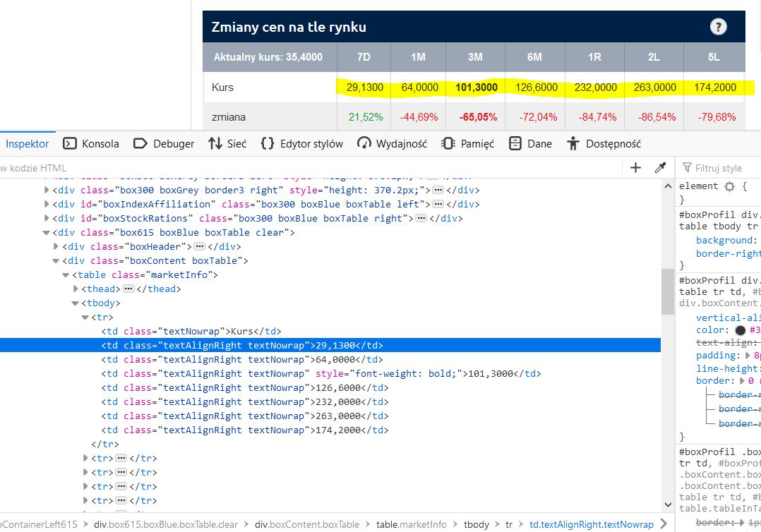Open the Dostępność accessibility tab
This screenshot has height=532, width=761.
tap(604, 144)
